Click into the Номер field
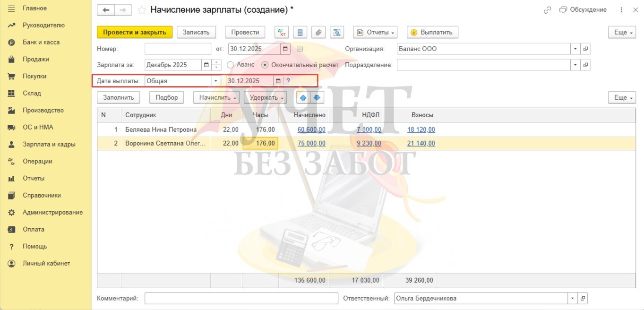 coord(178,49)
